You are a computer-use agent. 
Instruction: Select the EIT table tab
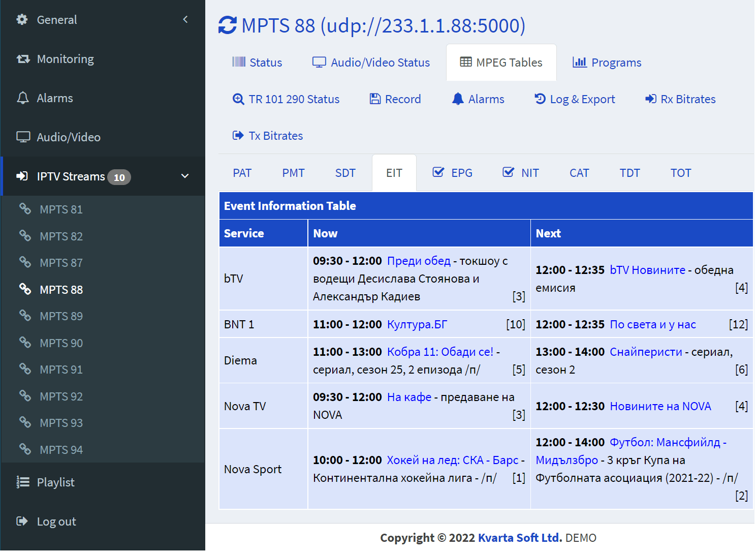tap(394, 173)
